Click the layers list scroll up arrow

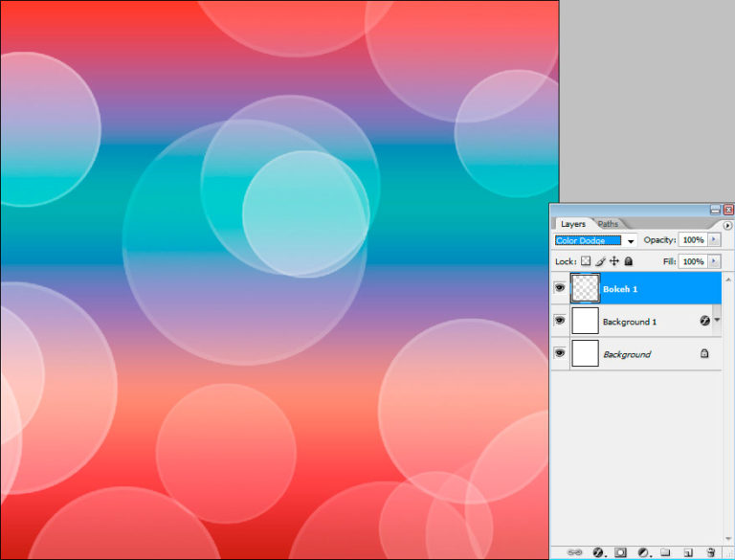[x=728, y=280]
